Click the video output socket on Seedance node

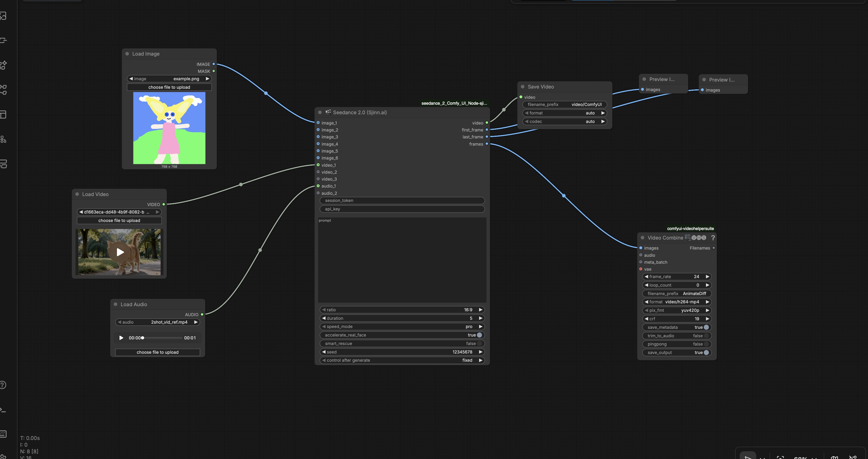487,122
